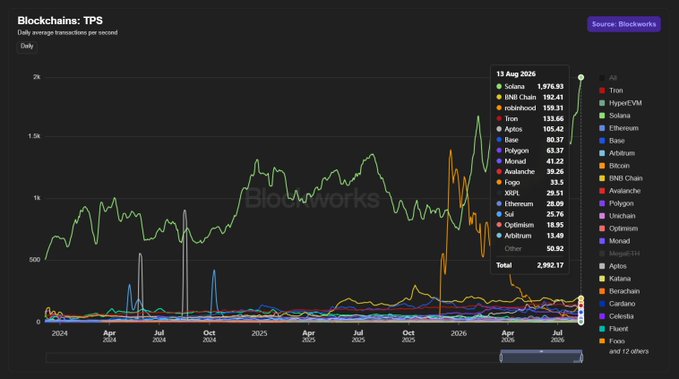Click the Unichain pink legend swatch
679x379 pixels.
click(x=602, y=216)
